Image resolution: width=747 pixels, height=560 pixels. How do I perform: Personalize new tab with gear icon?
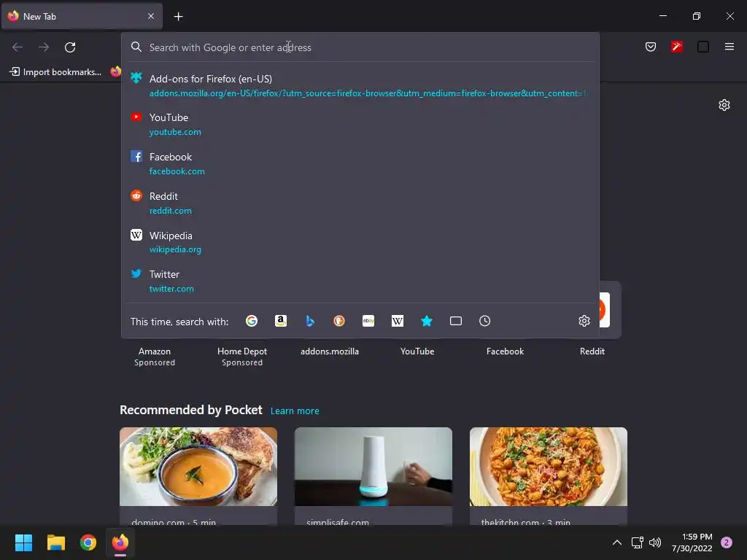pyautogui.click(x=724, y=105)
